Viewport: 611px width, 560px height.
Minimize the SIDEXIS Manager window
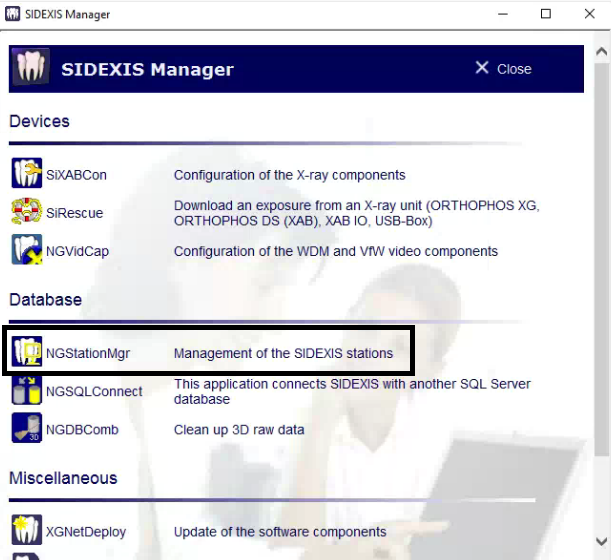tap(503, 14)
